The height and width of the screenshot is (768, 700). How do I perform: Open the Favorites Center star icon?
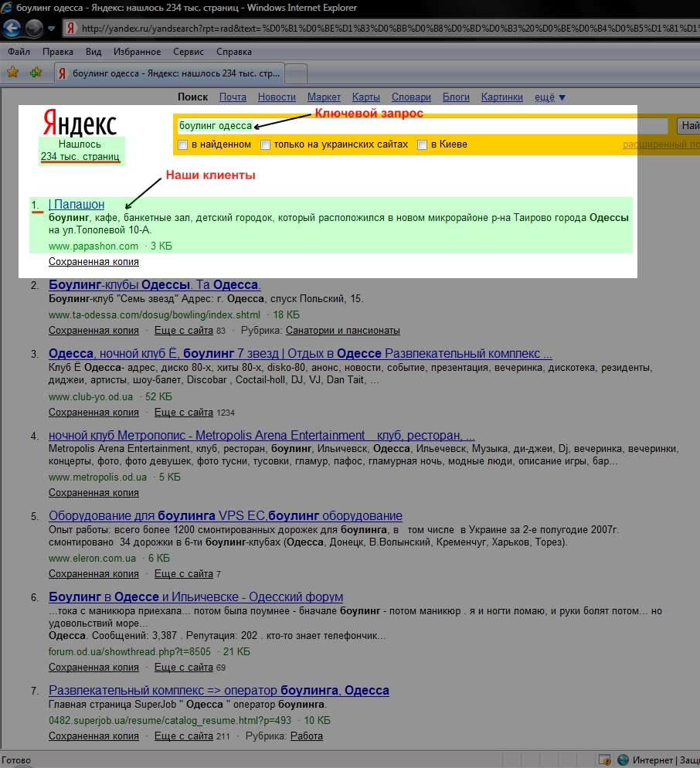pos(12,73)
